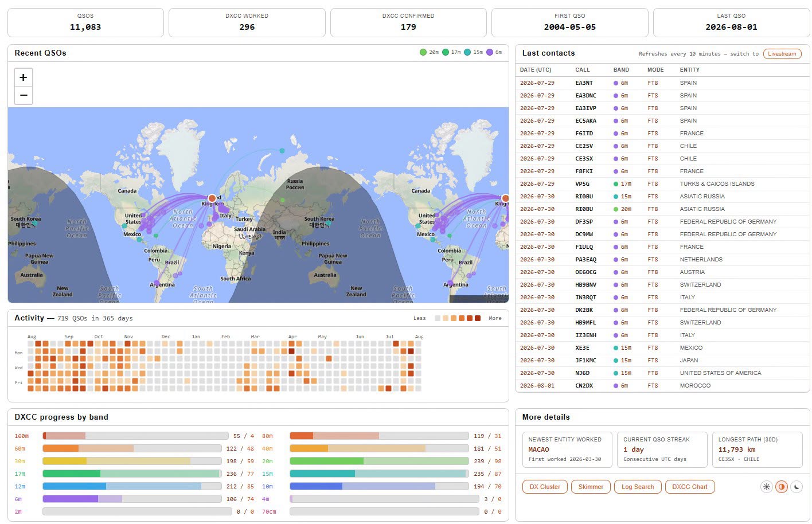Click the 6m purple legend dot
The image size is (812, 524).
pyautogui.click(x=490, y=52)
